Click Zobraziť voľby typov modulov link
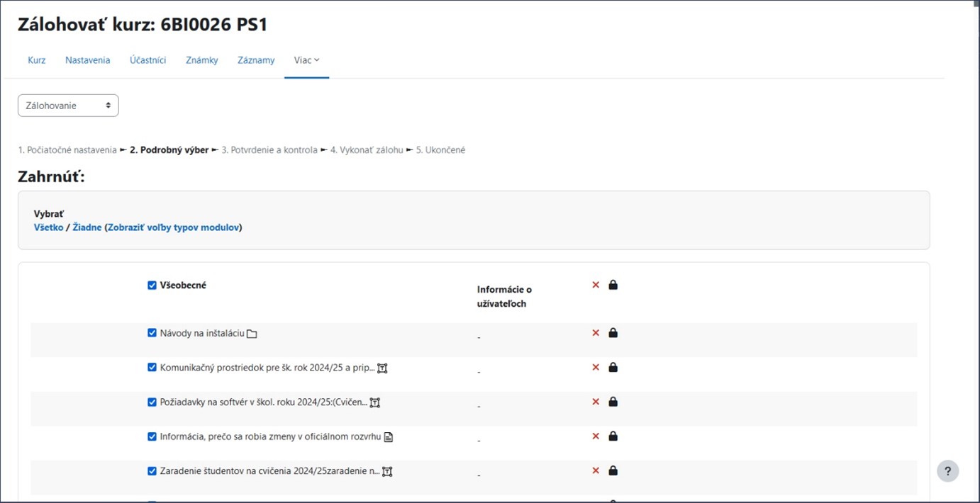 (x=173, y=227)
